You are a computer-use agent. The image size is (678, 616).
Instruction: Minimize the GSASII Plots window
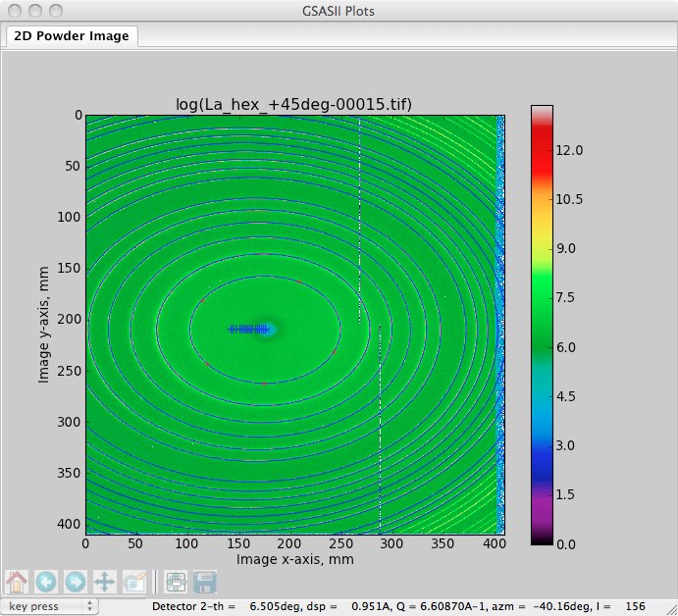point(35,11)
